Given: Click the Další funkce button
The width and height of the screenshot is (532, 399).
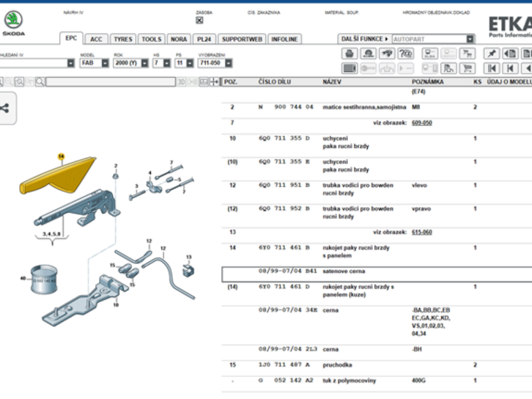Looking at the screenshot, I should [364, 39].
